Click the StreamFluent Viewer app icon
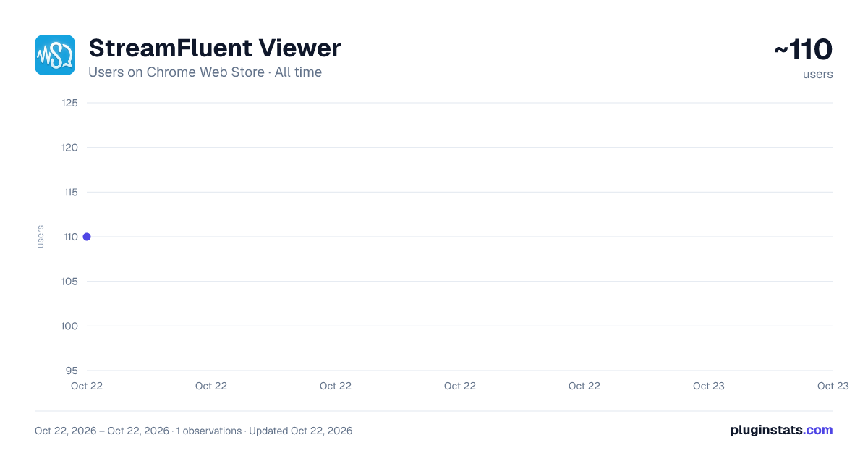Image resolution: width=868 pixels, height=456 pixels. [x=55, y=55]
